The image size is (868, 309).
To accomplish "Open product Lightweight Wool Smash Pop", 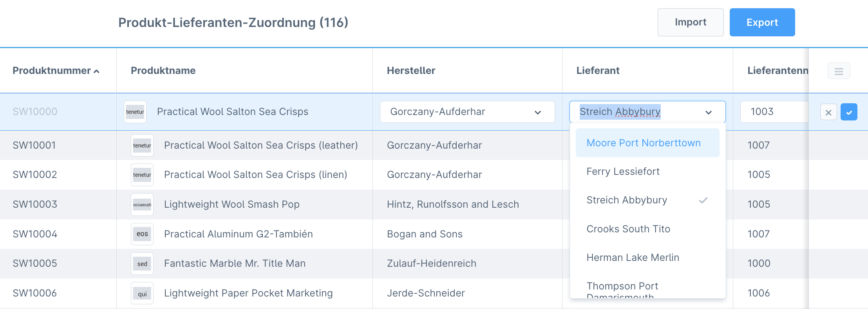I will (x=231, y=204).
